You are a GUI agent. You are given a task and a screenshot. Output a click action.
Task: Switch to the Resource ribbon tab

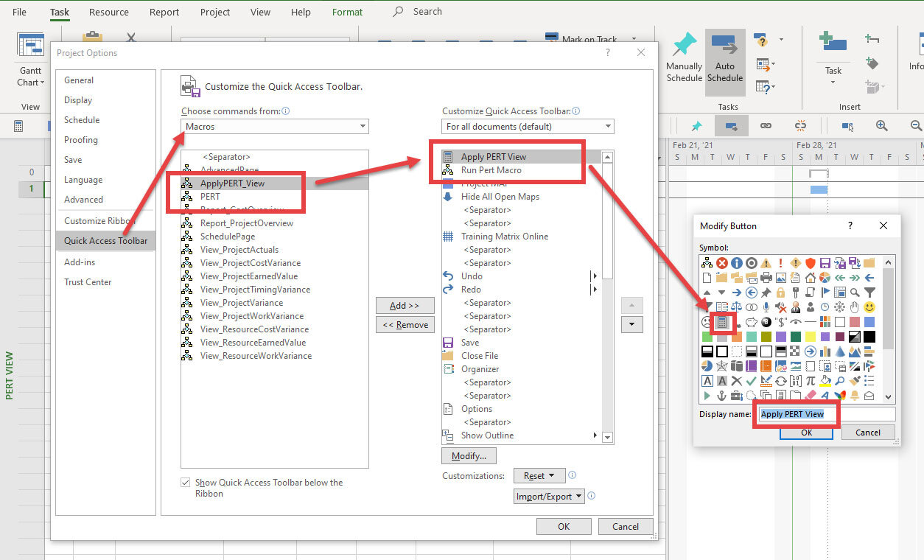109,12
